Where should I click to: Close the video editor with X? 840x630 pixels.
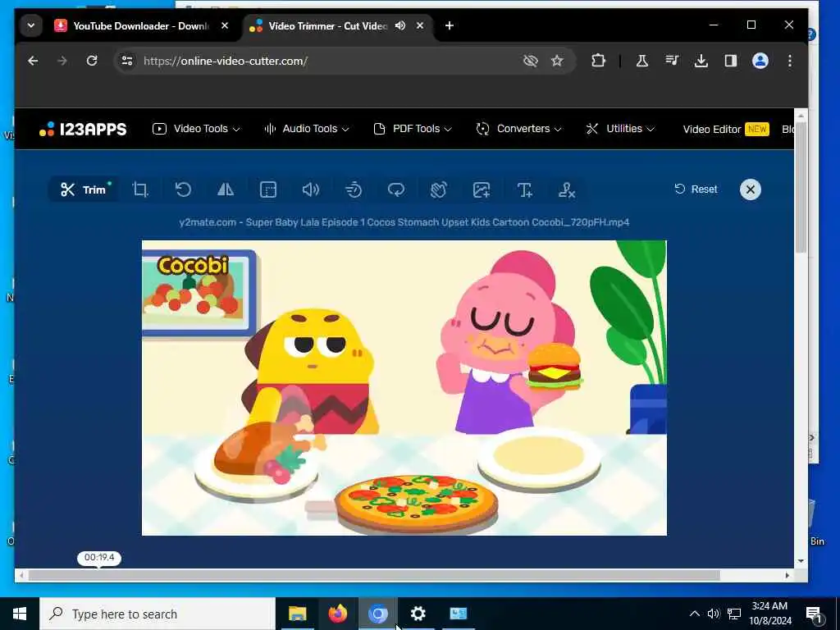(750, 189)
